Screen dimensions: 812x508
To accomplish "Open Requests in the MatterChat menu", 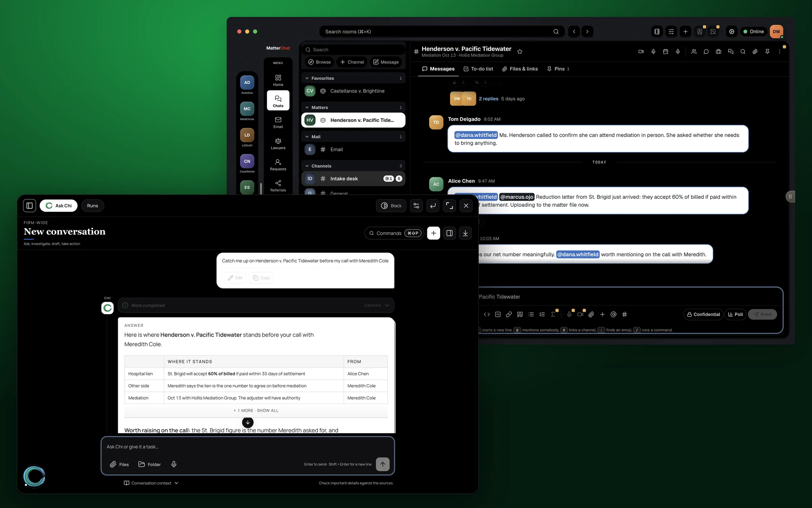I will click(x=278, y=165).
